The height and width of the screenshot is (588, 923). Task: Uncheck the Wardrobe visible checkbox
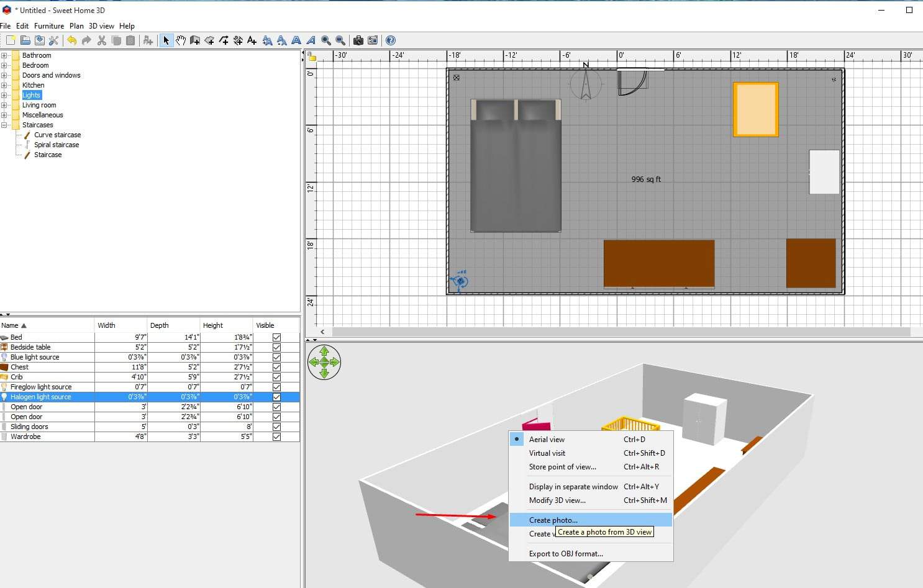276,436
